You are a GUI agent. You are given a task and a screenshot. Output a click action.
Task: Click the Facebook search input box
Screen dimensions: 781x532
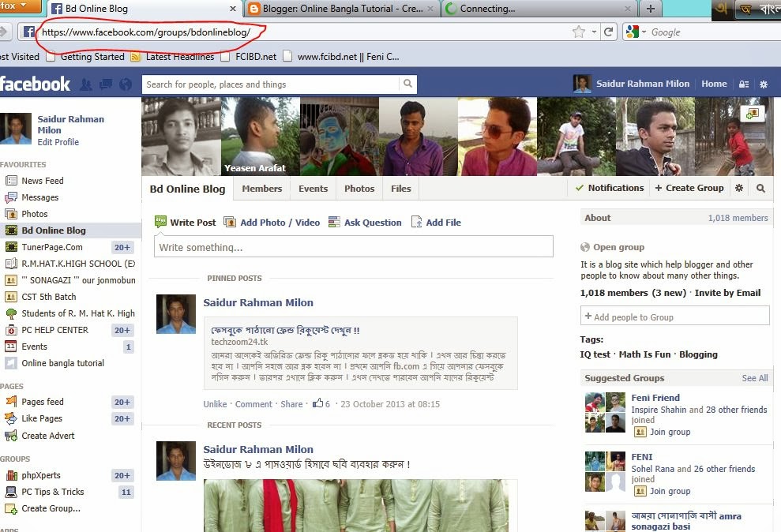pos(270,84)
